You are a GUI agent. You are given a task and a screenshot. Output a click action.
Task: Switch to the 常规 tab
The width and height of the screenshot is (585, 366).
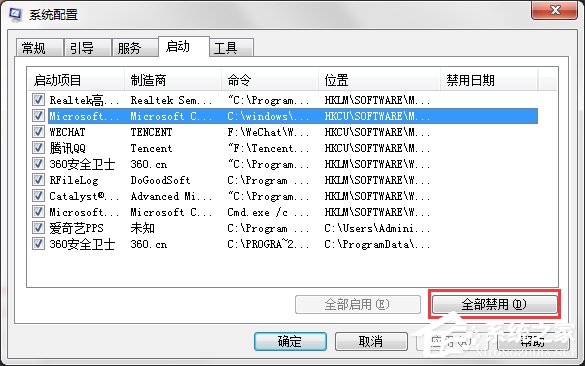[39, 48]
